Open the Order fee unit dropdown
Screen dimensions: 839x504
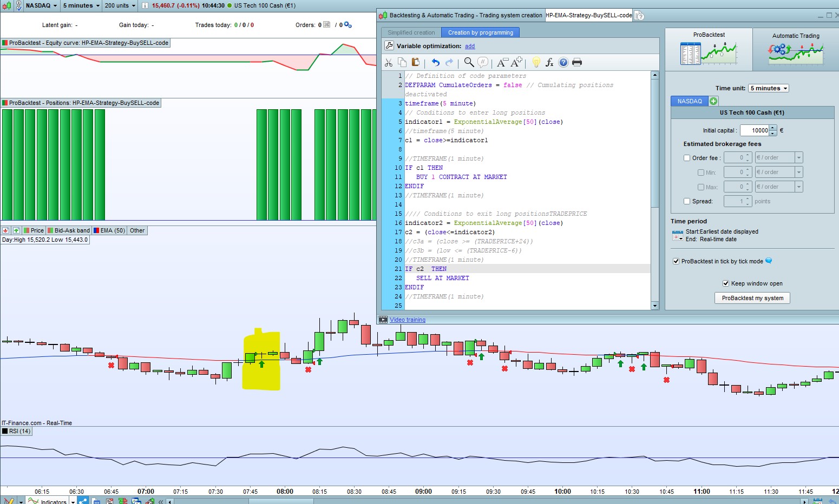point(799,157)
